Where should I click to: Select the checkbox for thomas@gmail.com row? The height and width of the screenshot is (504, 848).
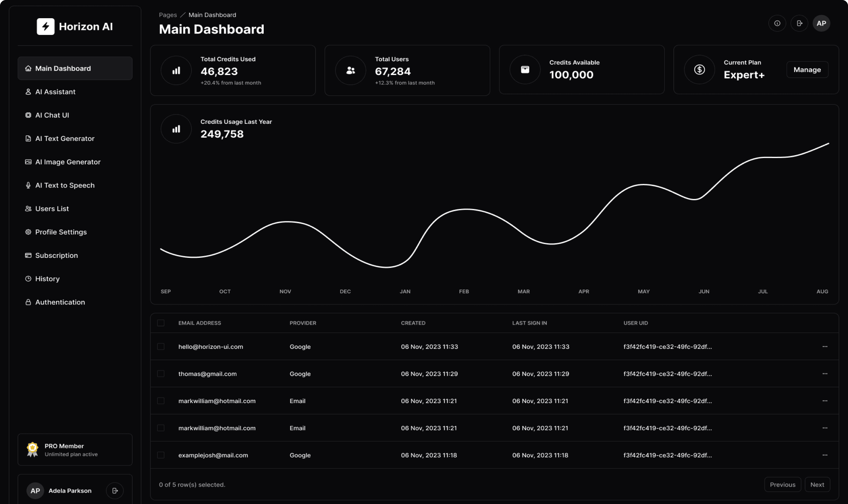[161, 374]
